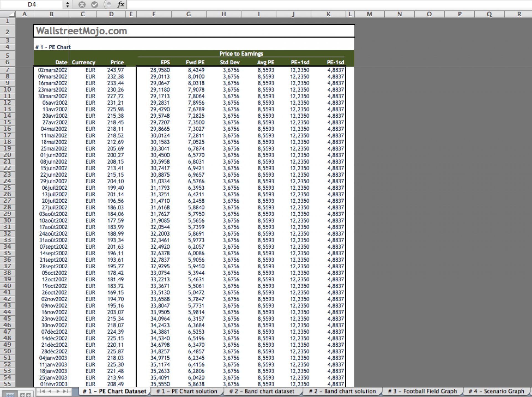Screen dimensions: 532x397
Task: Click the WallstreetMojo.com title cell
Action: point(81,31)
